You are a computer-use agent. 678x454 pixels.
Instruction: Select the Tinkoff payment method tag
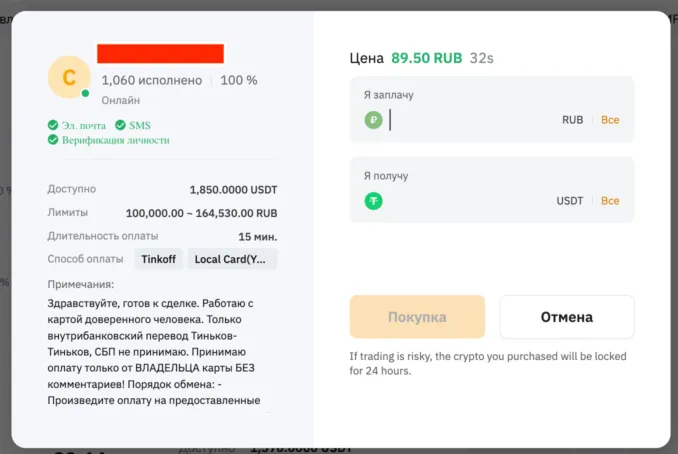[x=159, y=259]
